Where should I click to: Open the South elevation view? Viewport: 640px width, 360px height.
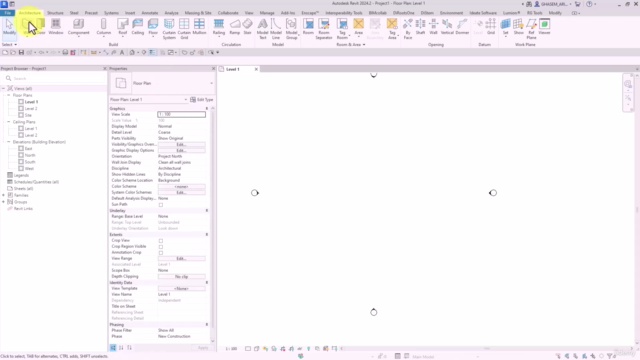pyautogui.click(x=30, y=162)
